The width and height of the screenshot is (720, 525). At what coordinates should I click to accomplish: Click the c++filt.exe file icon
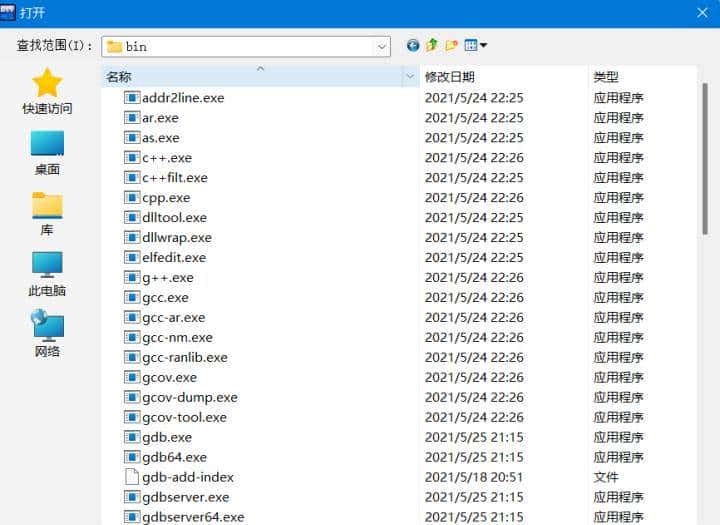(x=132, y=178)
